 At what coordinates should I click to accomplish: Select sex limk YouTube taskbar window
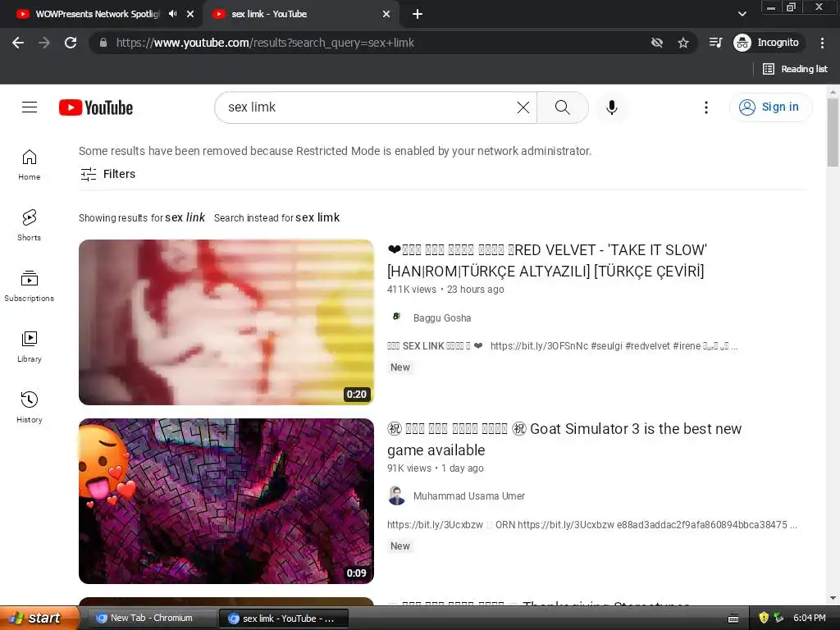point(284,619)
